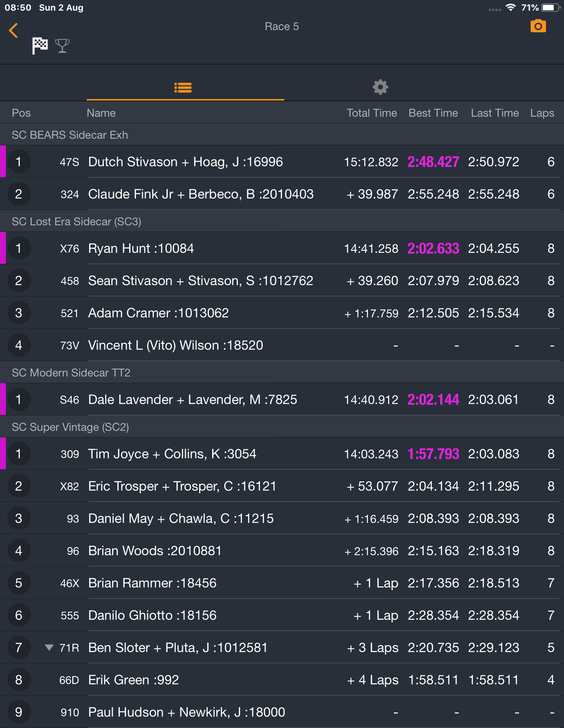Tap the + 4 Laps gap value
Image resolution: width=564 pixels, height=728 pixels.
point(373,680)
